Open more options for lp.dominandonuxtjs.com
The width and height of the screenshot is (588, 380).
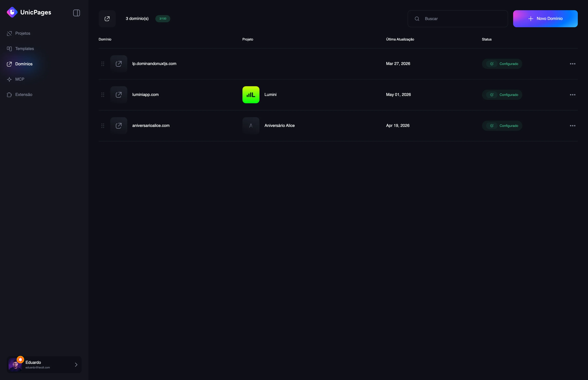click(x=573, y=64)
